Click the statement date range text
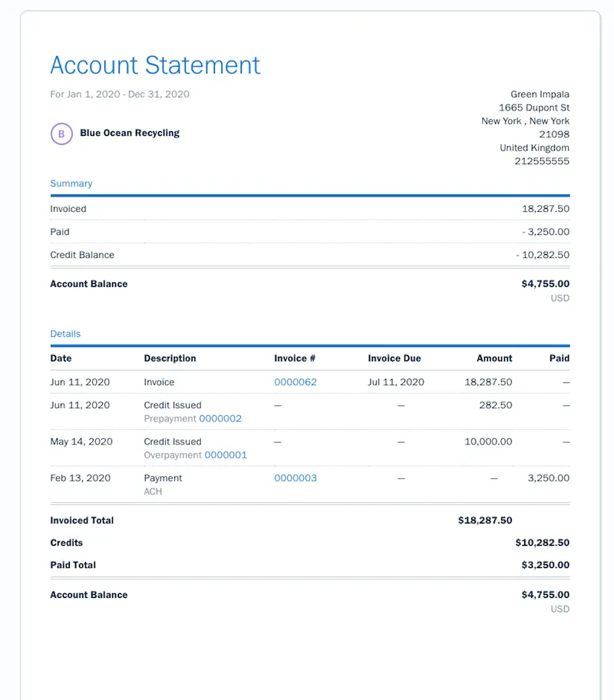Screen dimensions: 614x700 tap(120, 94)
